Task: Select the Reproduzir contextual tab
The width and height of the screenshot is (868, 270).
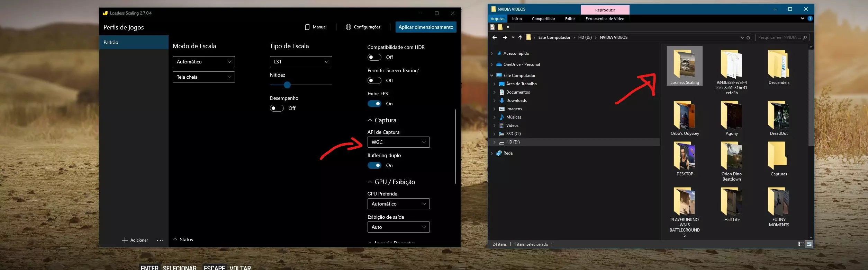Action: pyautogui.click(x=605, y=10)
